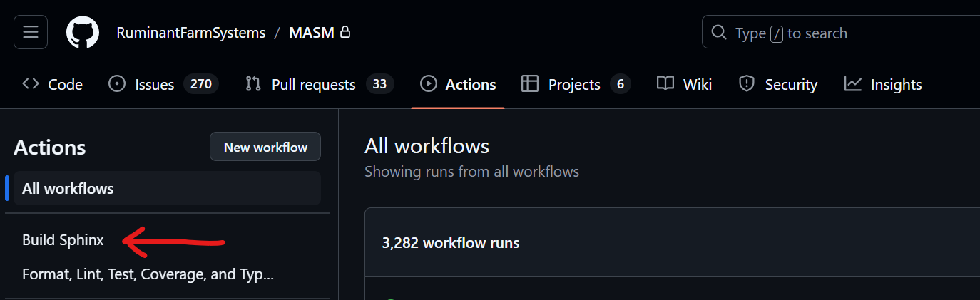Switch to the Code tab
This screenshot has width=980, height=300.
[52, 84]
